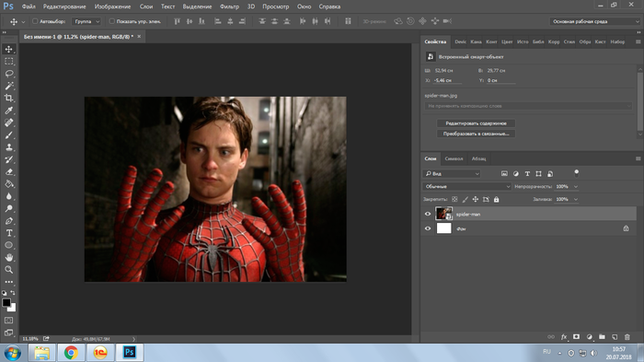Open the Файл menu
Image resolution: width=644 pixels, height=362 pixels.
[x=29, y=6]
